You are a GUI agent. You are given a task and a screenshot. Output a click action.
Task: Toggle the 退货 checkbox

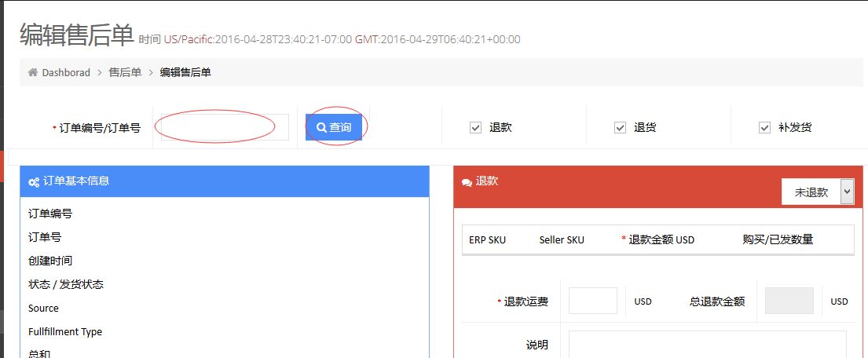(620, 128)
